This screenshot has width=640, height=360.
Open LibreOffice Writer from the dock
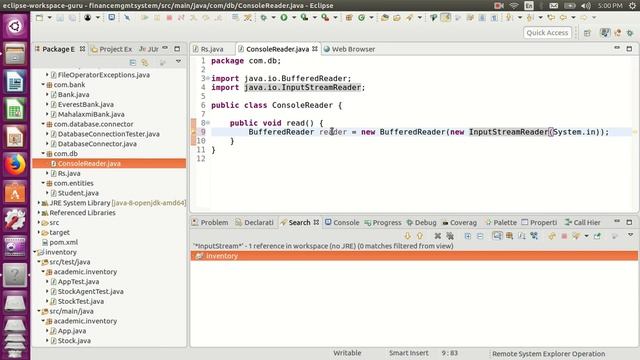(x=15, y=82)
